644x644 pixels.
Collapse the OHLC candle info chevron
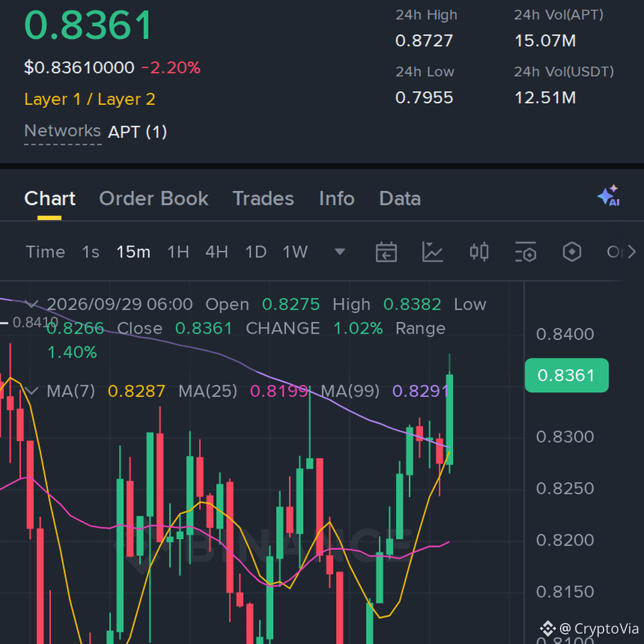tap(32, 304)
